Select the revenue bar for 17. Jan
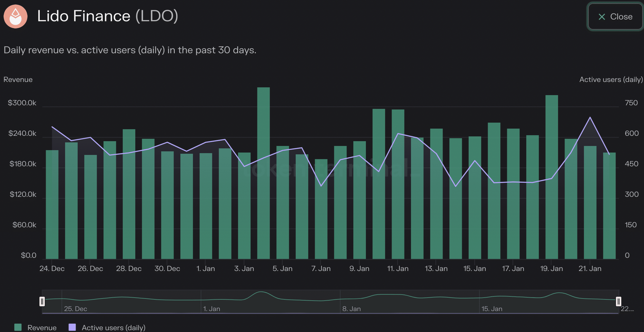The width and height of the screenshot is (644, 332). pyautogui.click(x=513, y=194)
